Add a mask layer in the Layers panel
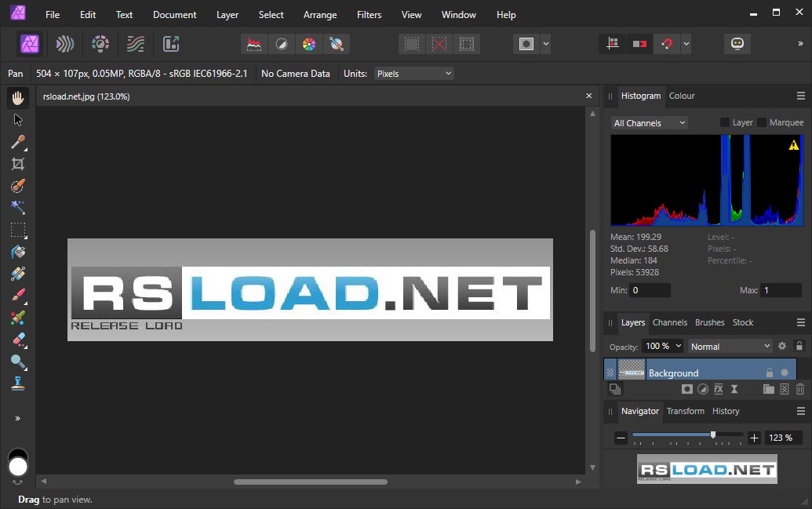The width and height of the screenshot is (812, 509). (686, 389)
